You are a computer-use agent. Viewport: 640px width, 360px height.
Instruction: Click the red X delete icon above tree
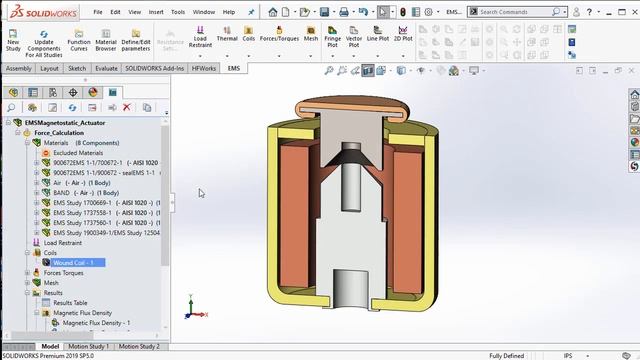pos(127,107)
